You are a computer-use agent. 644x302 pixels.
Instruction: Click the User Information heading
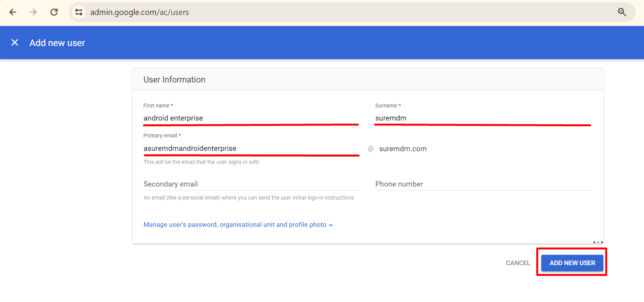coord(174,79)
